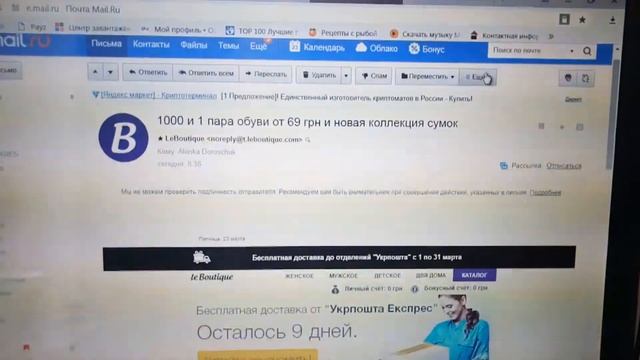Expand the dropdown arrow beside Удалить
Image resolution: width=640 pixels, height=360 pixels.
(x=346, y=76)
